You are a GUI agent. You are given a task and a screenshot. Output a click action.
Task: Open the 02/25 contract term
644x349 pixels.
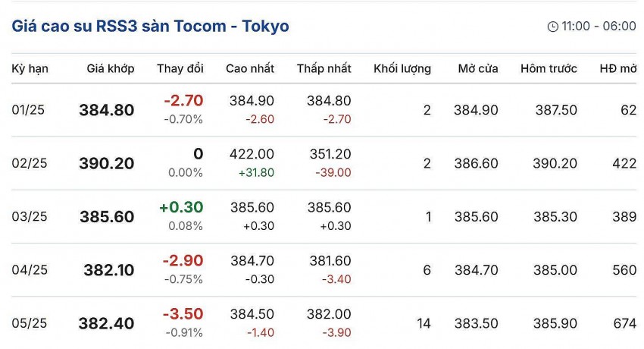28,163
